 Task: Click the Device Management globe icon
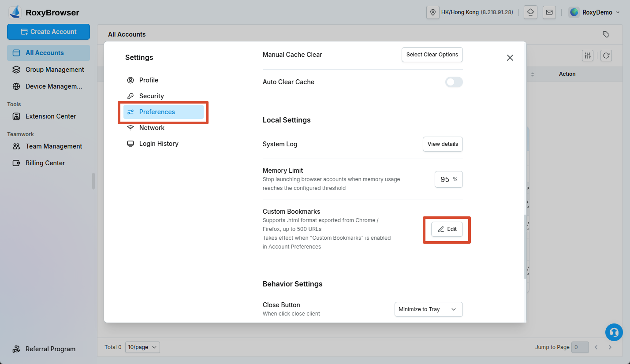pos(16,86)
